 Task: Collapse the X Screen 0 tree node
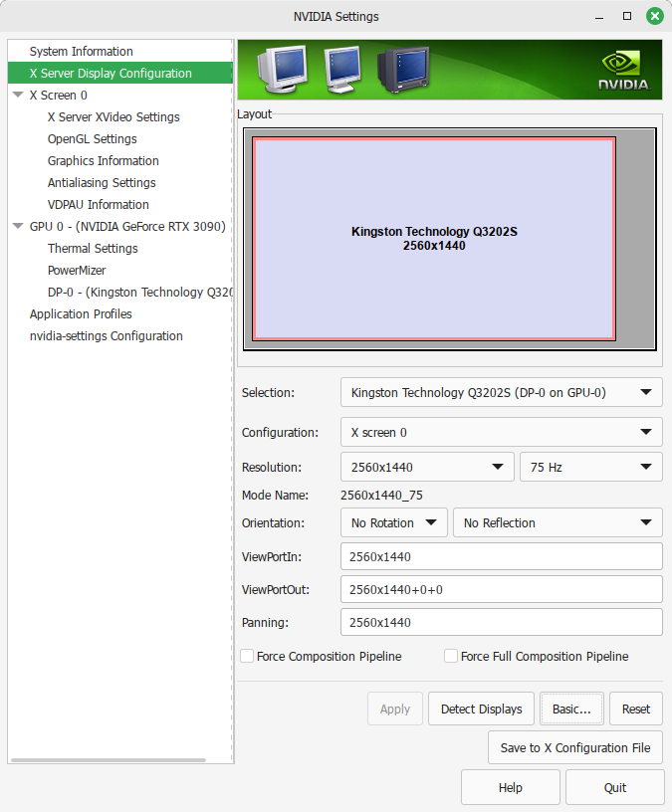tap(18, 95)
